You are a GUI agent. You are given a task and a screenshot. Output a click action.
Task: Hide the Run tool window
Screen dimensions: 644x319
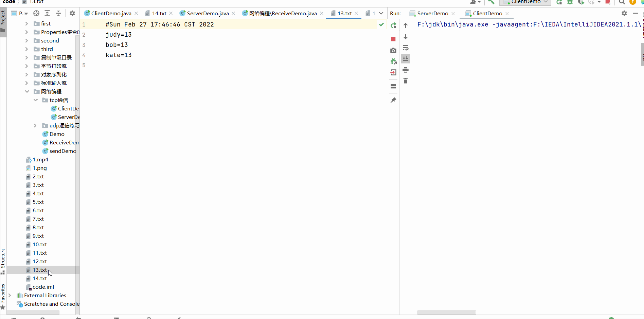tap(636, 13)
